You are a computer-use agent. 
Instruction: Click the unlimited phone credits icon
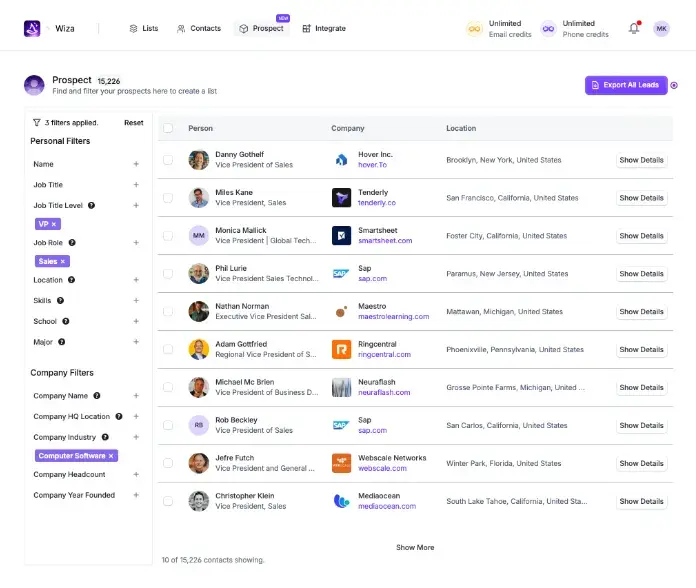coord(548,29)
